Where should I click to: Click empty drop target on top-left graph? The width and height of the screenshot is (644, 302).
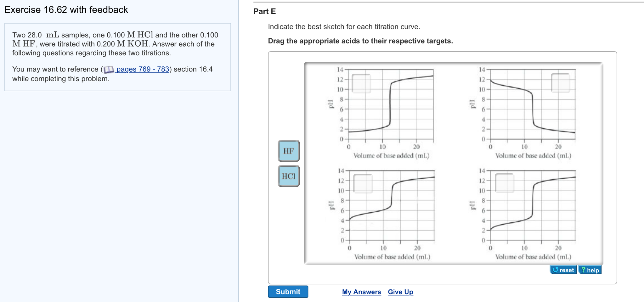[361, 83]
